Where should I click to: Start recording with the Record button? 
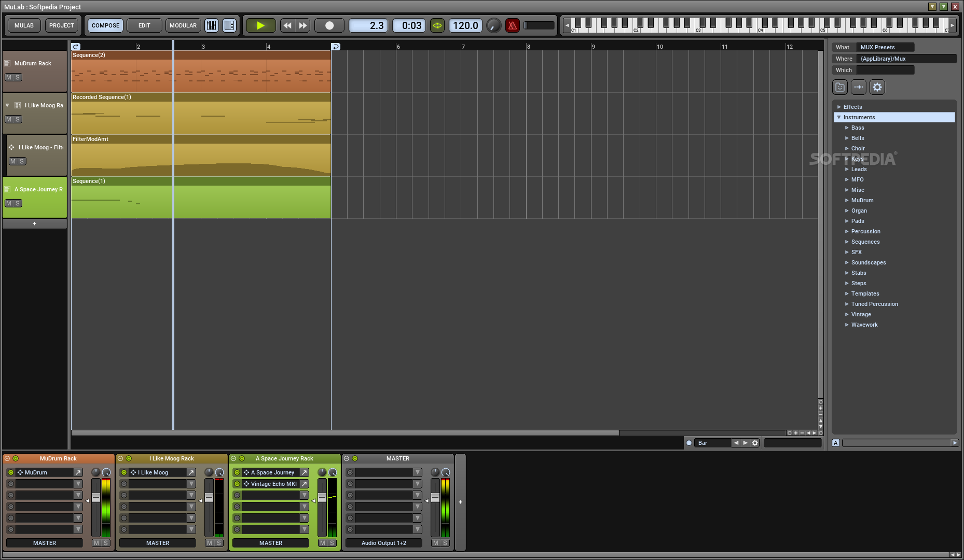[329, 25]
